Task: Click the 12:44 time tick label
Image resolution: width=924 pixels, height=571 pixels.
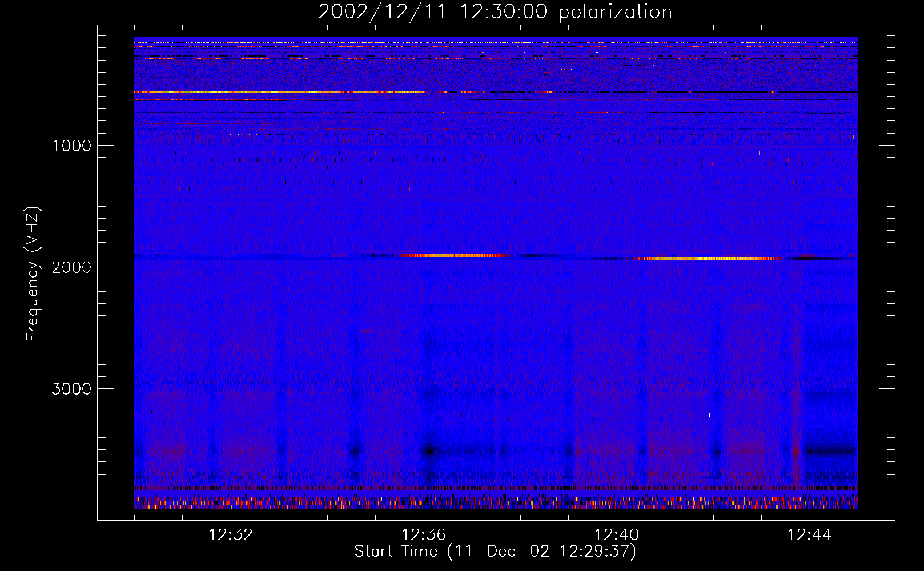Action: point(810,535)
